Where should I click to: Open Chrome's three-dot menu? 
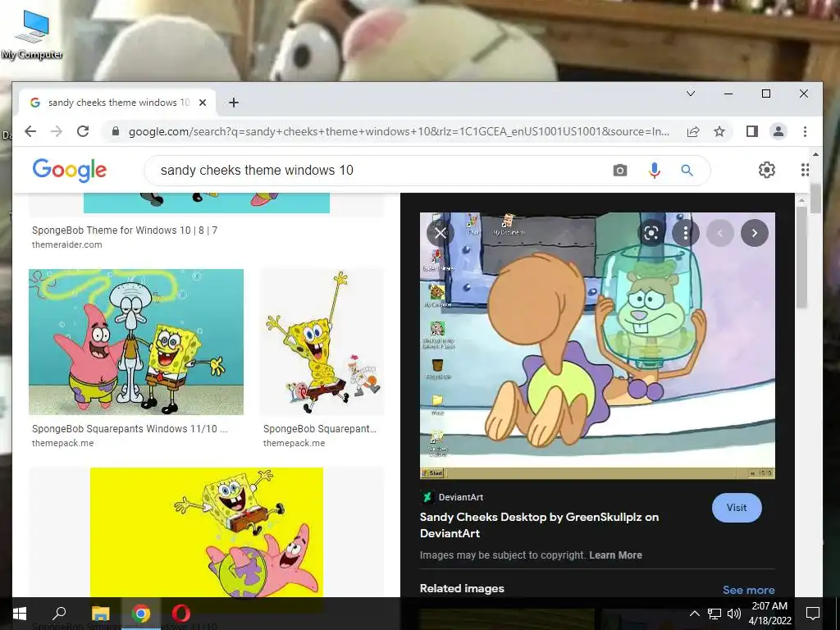(805, 131)
